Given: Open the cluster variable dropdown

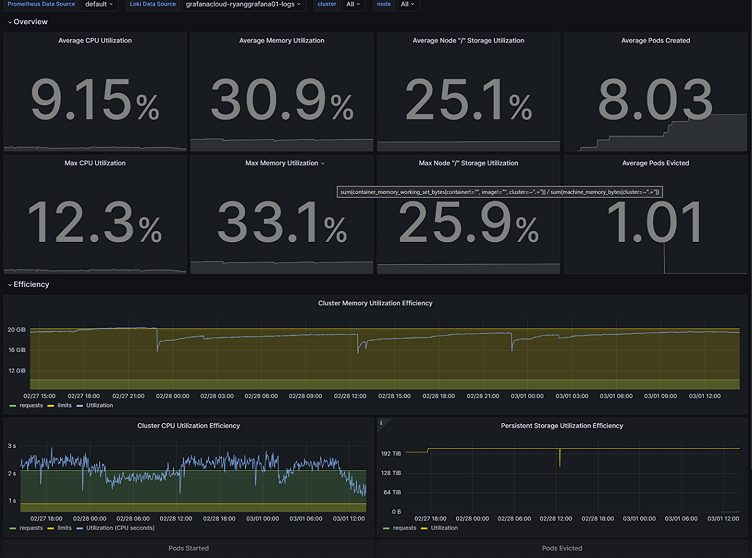Looking at the screenshot, I should [x=353, y=5].
